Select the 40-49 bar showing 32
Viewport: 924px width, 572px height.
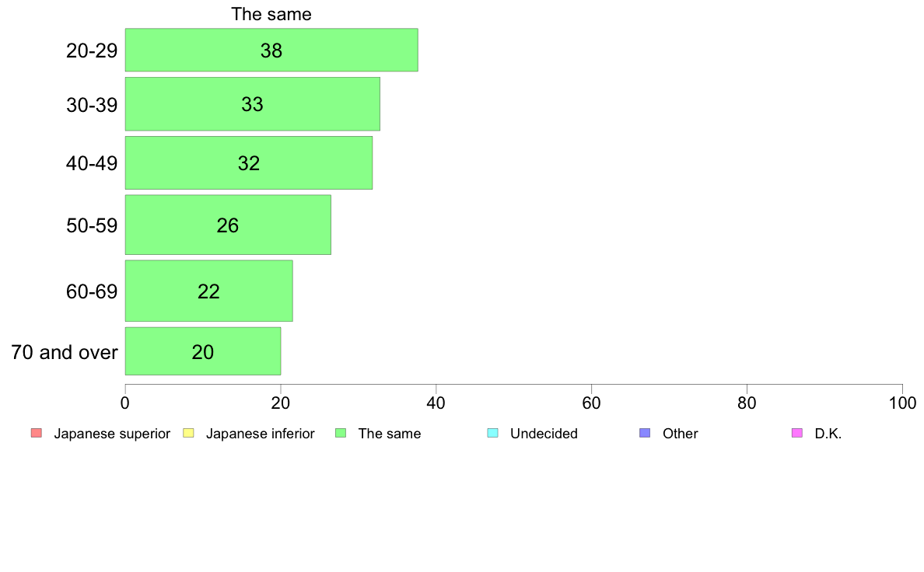249,162
